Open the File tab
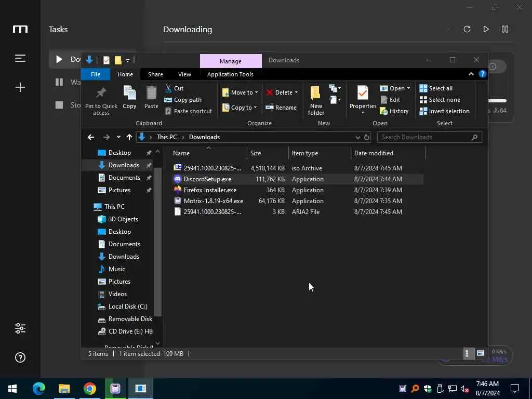Image resolution: width=532 pixels, height=399 pixels. tap(96, 74)
